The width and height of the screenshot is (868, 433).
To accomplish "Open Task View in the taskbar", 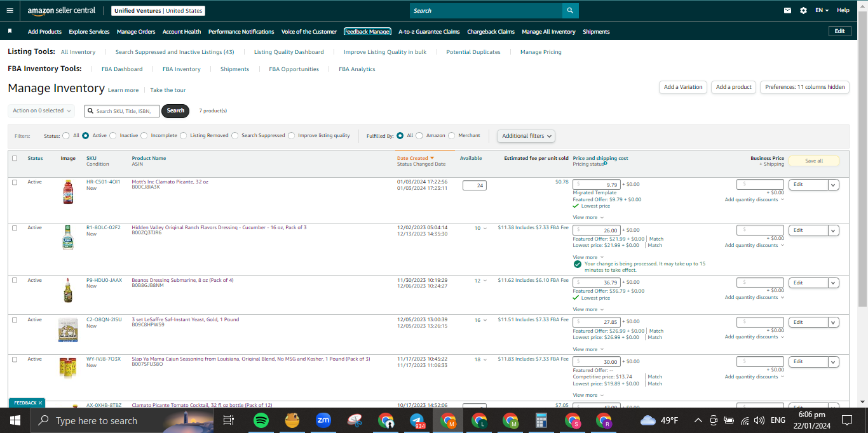I will tap(229, 420).
